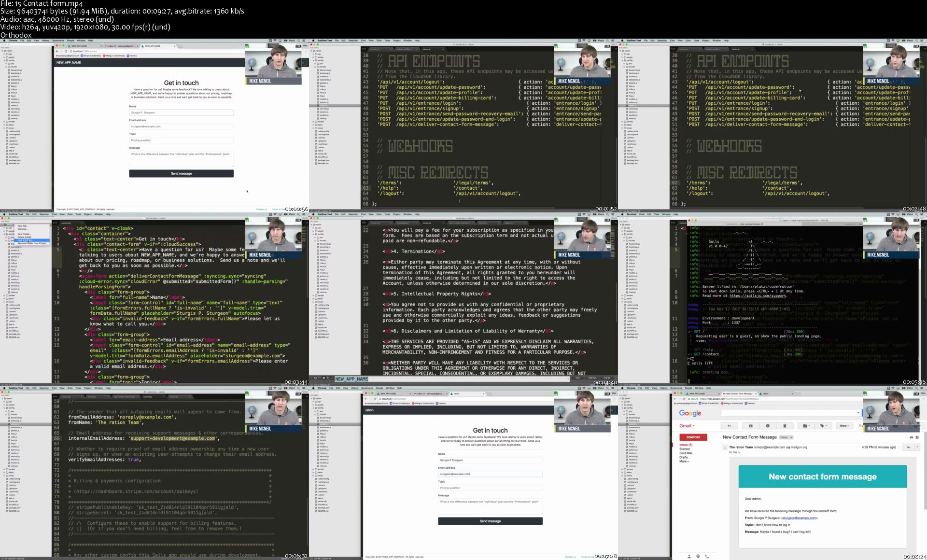Expand the assets folder in 00:00:56 frame sidebar
This screenshot has height=560, width=927.
[x=4, y=57]
